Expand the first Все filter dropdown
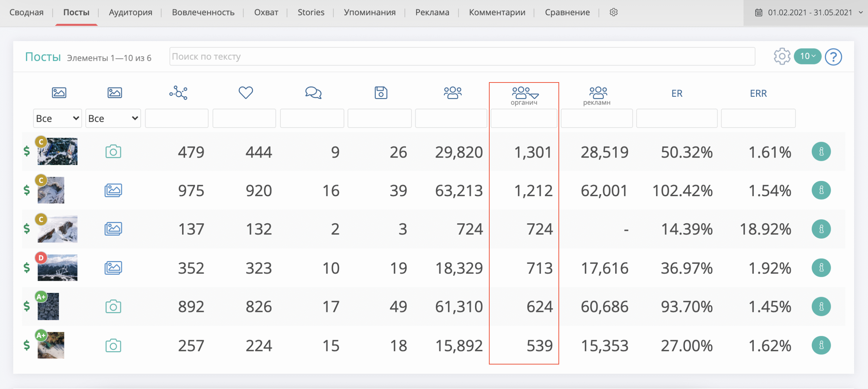The image size is (868, 389). click(57, 118)
